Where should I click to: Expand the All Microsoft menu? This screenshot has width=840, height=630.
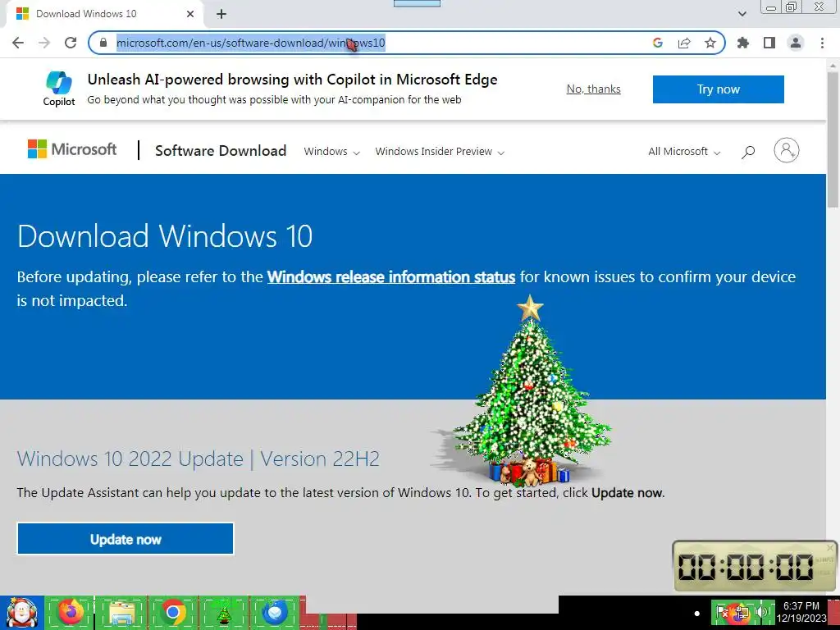coord(684,152)
